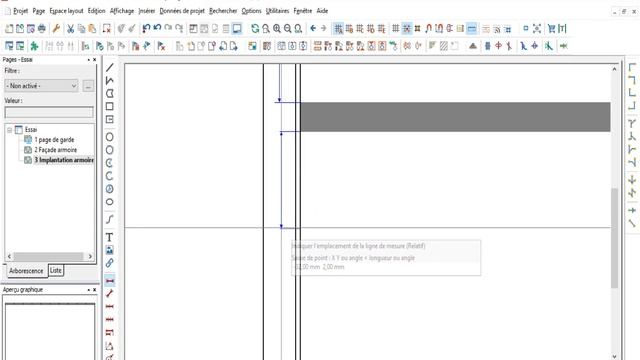
Task: Switch to the Arborescence tab
Action: (x=26, y=271)
